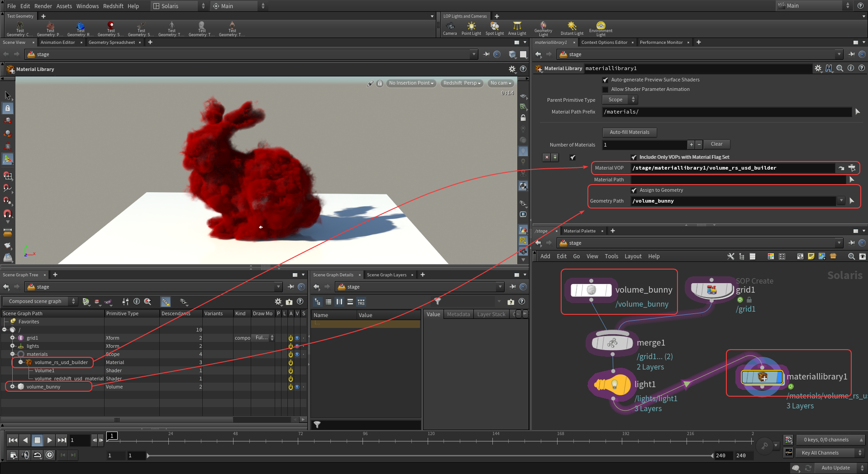Enable Allow Shader Parameter Animation
This screenshot has height=474, width=868.
click(606, 90)
